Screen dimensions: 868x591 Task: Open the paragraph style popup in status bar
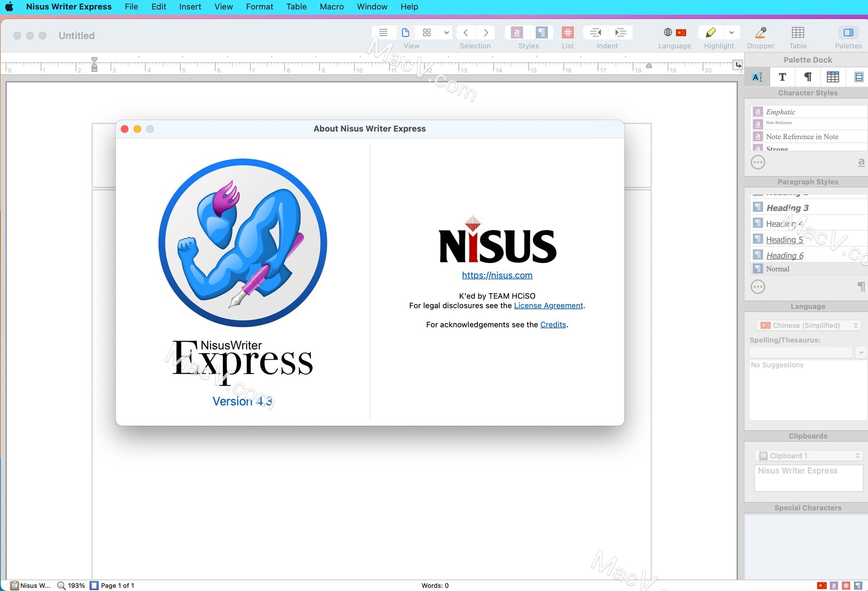pyautogui.click(x=858, y=586)
